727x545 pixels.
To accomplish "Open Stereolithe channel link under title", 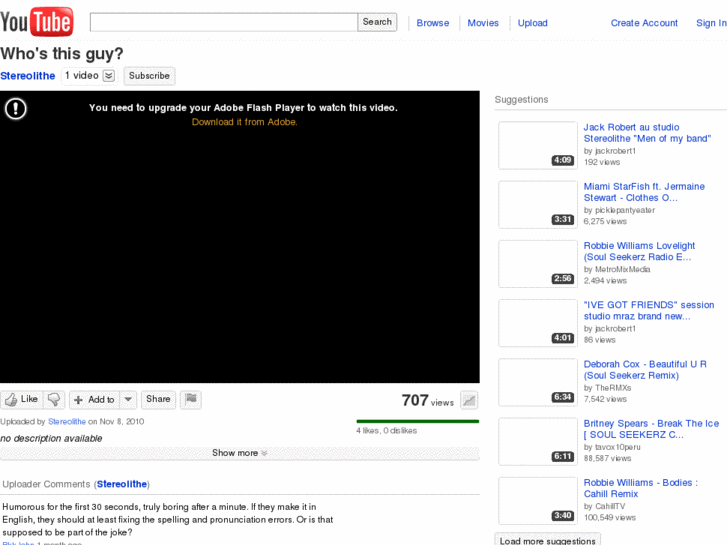I will pyautogui.click(x=28, y=76).
